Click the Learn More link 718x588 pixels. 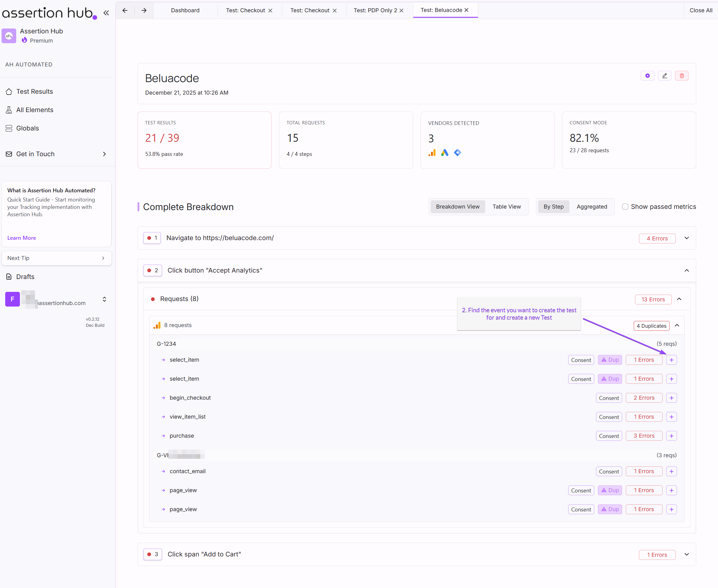[22, 238]
